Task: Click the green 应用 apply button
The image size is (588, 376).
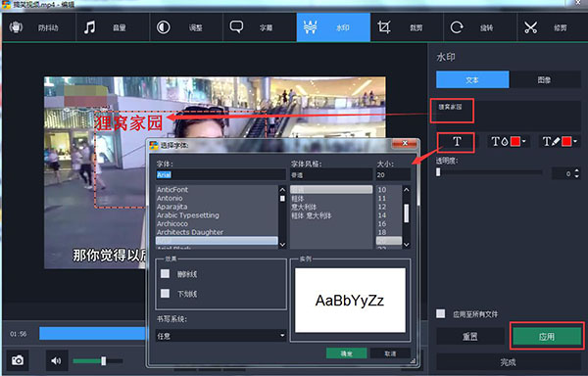Action: [x=547, y=336]
